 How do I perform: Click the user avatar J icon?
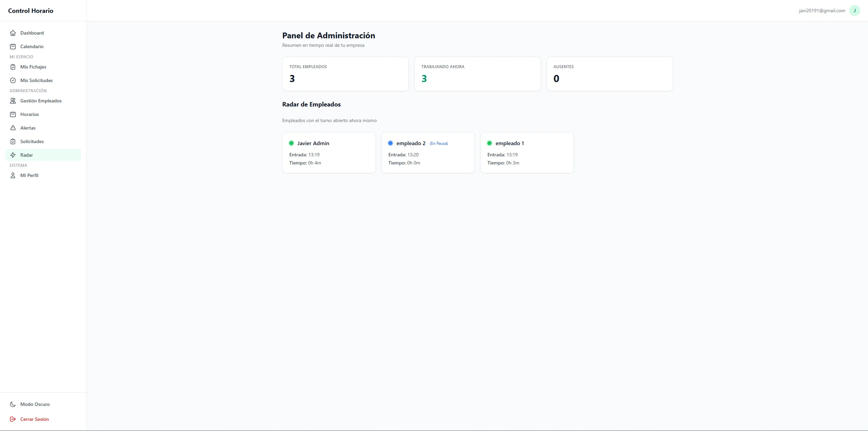pos(854,11)
